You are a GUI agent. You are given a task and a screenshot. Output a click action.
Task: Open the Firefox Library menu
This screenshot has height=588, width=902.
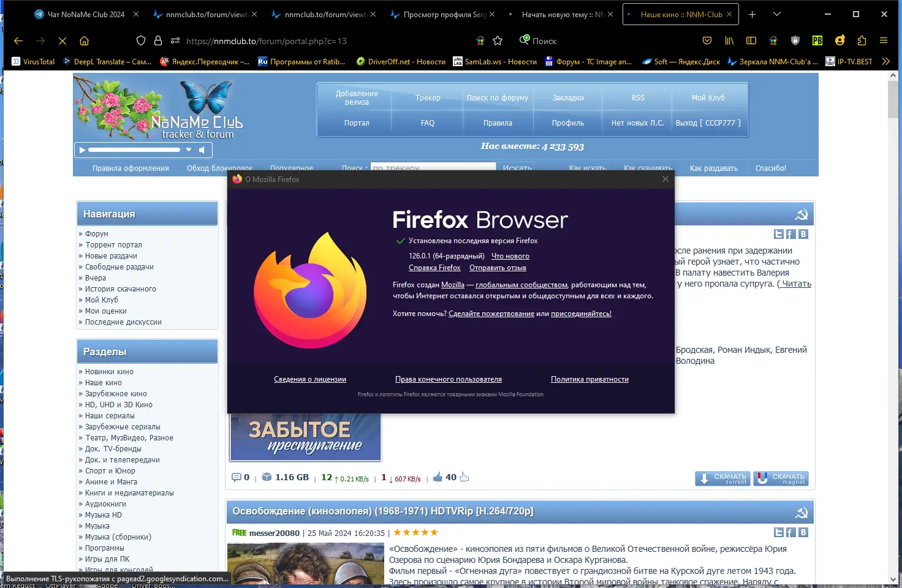click(729, 40)
